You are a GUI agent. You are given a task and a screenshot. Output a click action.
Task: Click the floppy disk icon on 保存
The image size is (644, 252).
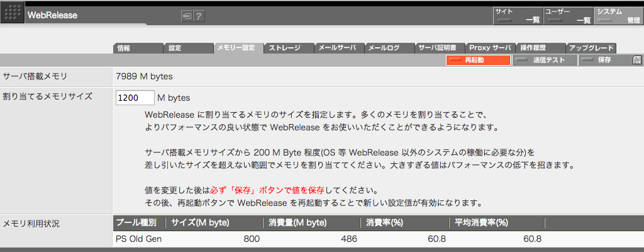point(637,60)
